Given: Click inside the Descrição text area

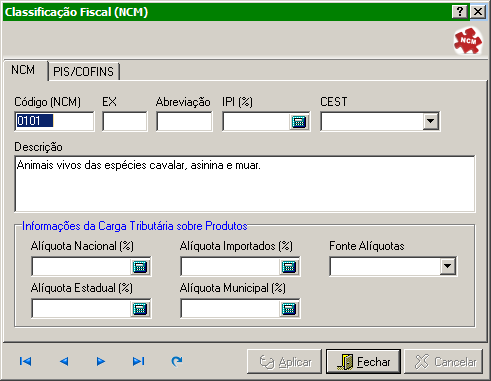Looking at the screenshot, I should [x=245, y=184].
